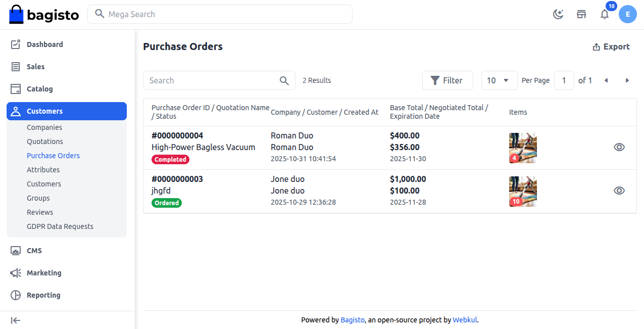This screenshot has height=329, width=644.
Task: View purchase order #0000000003 eye icon
Action: coord(619,191)
